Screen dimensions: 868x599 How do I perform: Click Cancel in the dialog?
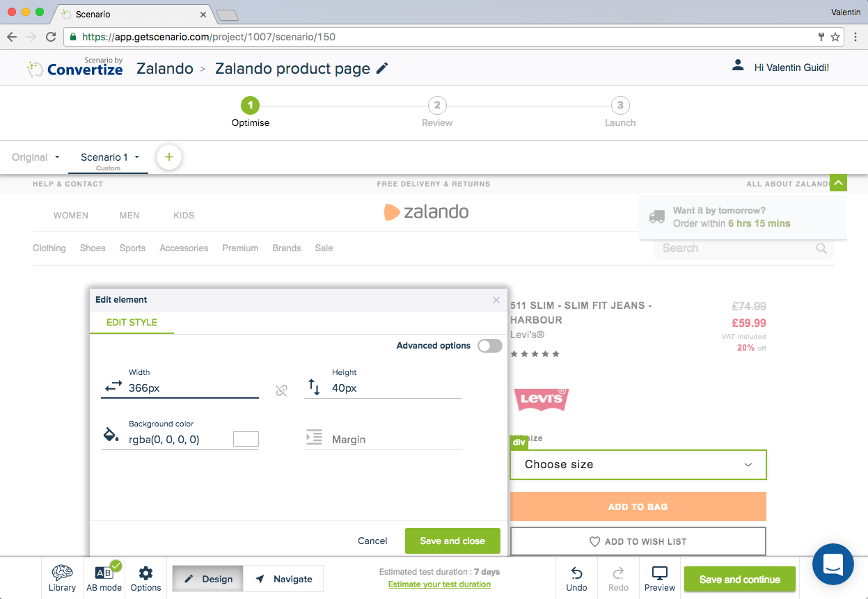pos(372,541)
